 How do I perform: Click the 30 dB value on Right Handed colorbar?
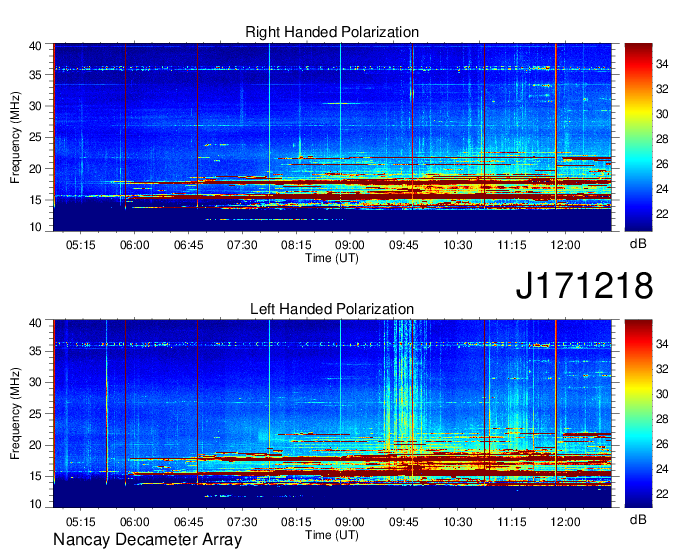[x=662, y=114]
